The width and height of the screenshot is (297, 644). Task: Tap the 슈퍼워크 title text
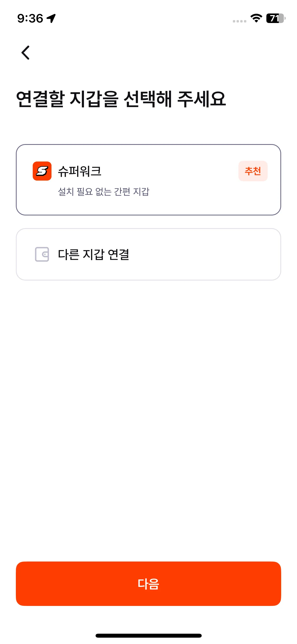79,171
